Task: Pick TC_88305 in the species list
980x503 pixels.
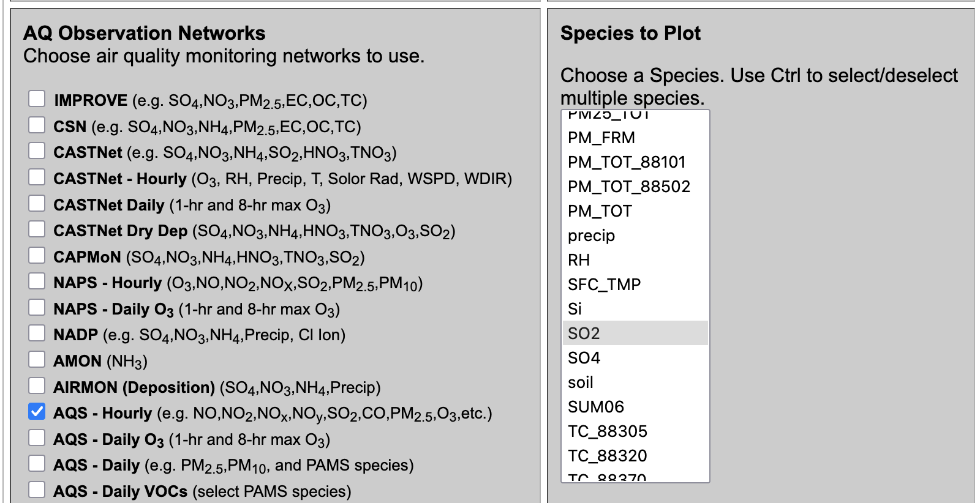Action: pos(635,431)
